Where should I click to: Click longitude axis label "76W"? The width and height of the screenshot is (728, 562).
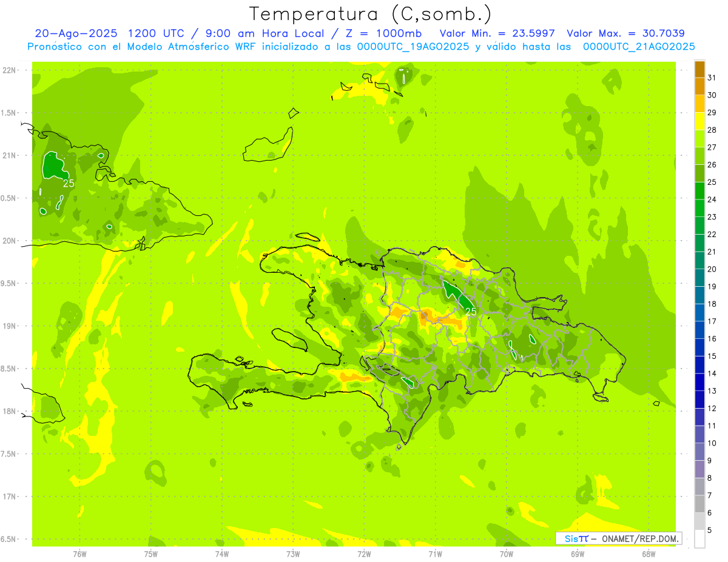(x=79, y=554)
